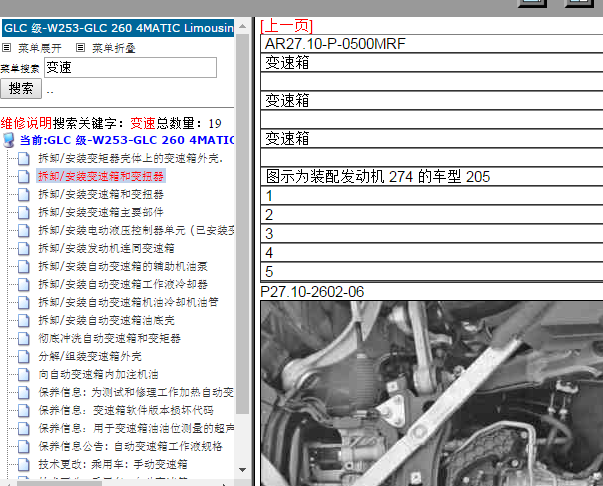The image size is (603, 486).
Task: Open 拆卸/安装电动液压控制器单元 entry
Action: pos(136,230)
